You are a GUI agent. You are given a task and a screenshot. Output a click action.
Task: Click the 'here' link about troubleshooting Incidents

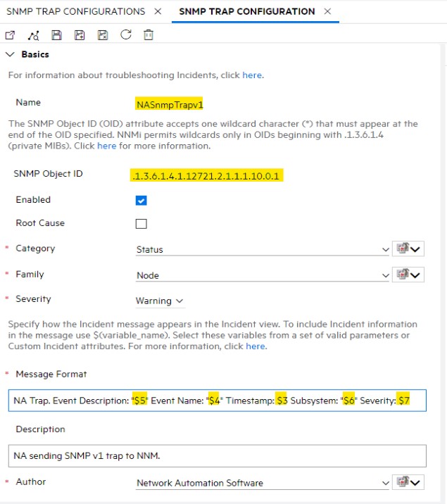coord(252,75)
